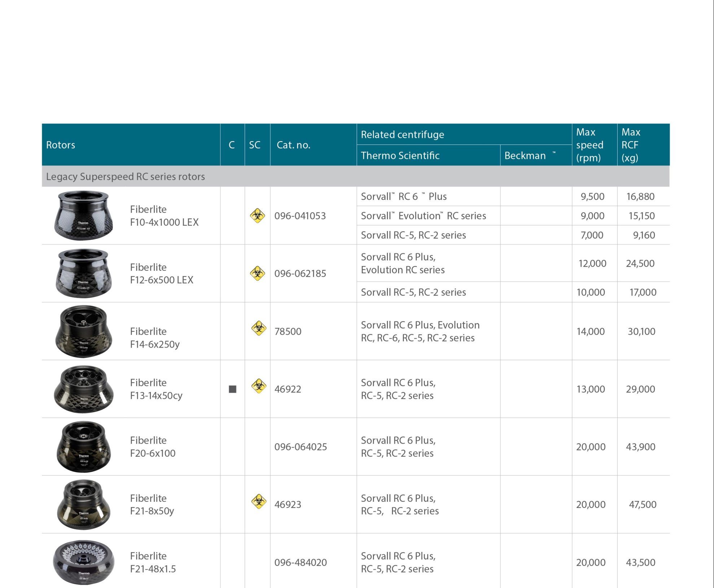The image size is (714, 588).
Task: Click related centrifuge text for F14-6x250y
Action: 420,331
